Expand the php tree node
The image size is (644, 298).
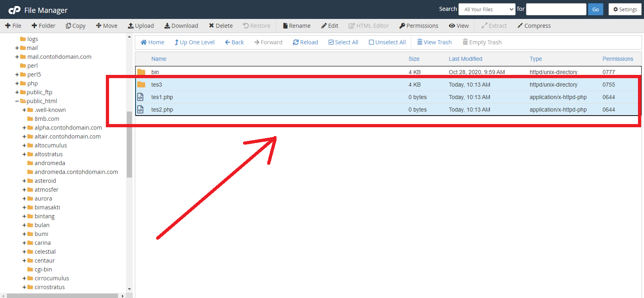[17, 83]
